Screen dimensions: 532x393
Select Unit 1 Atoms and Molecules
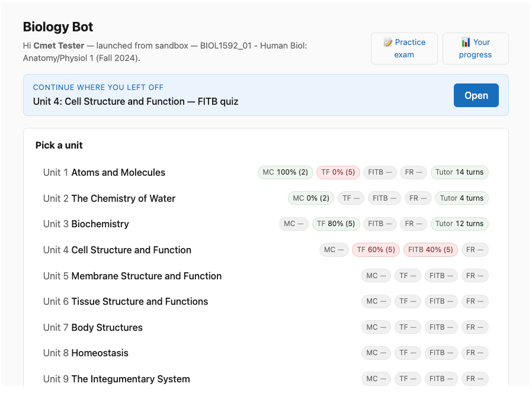[104, 172]
